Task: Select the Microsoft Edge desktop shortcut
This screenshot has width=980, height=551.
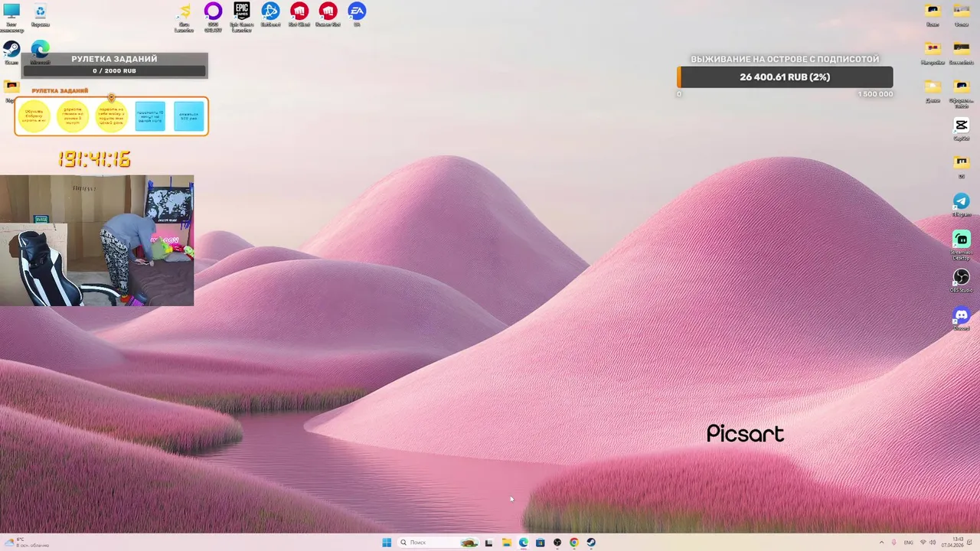Action: coord(40,53)
